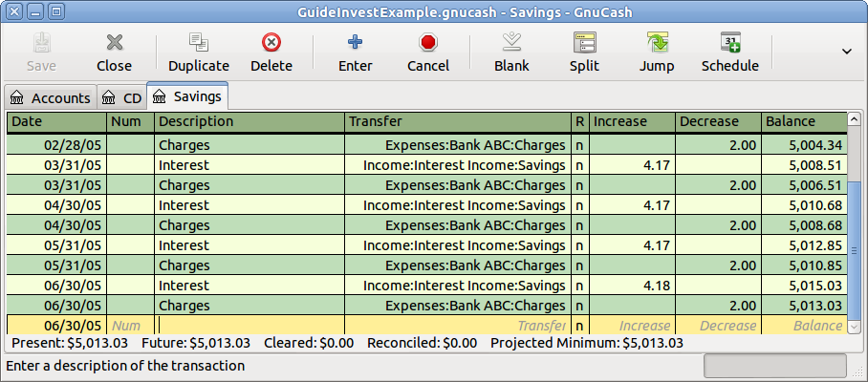Image resolution: width=868 pixels, height=382 pixels.
Task: Click the blank row Num field
Action: 131,326
